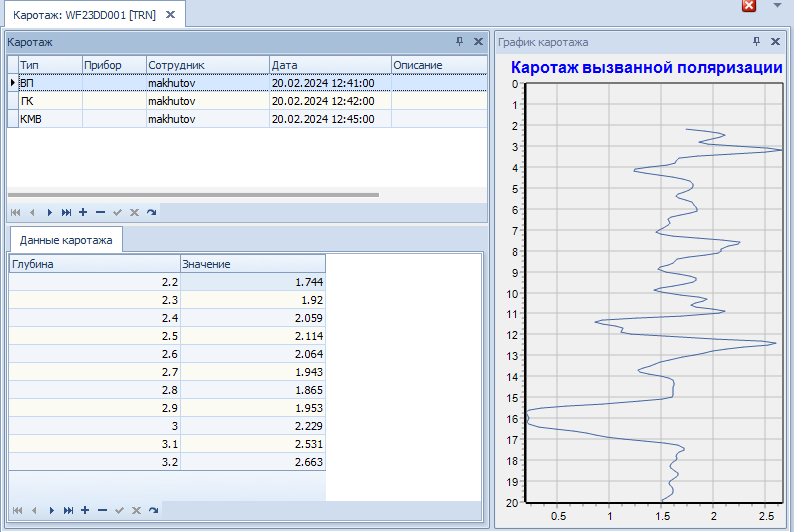Sort by the Дата column header
The width and height of the screenshot is (794, 532).
tap(329, 65)
